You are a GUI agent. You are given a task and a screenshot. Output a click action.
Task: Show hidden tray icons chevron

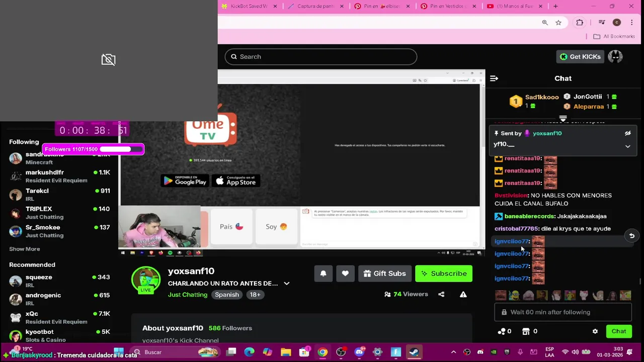[x=453, y=352]
